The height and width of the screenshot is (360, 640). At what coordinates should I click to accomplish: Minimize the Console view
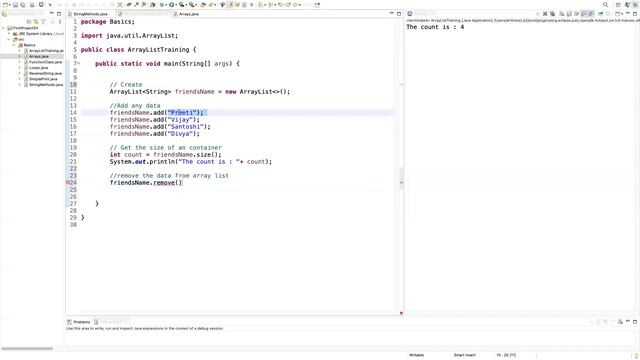point(629,13)
